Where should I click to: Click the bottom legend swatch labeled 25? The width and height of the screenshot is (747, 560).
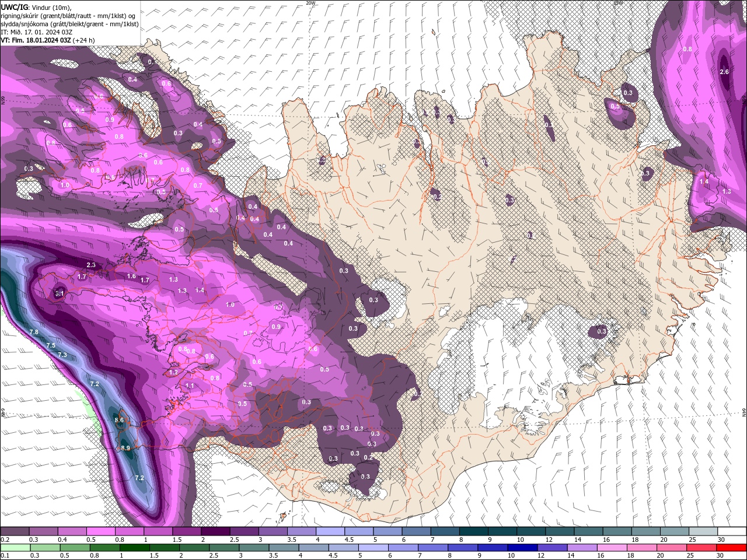[x=702, y=548]
